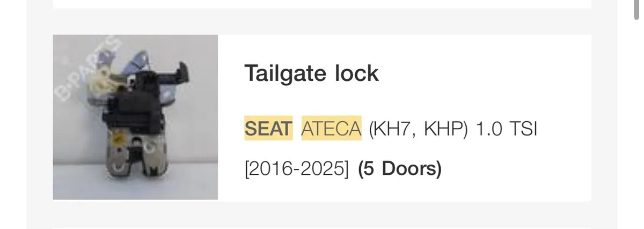Viewport: 644px width, 229px height.
Task: Click the blank white area right of Tailgate lock
Action: coord(483,73)
